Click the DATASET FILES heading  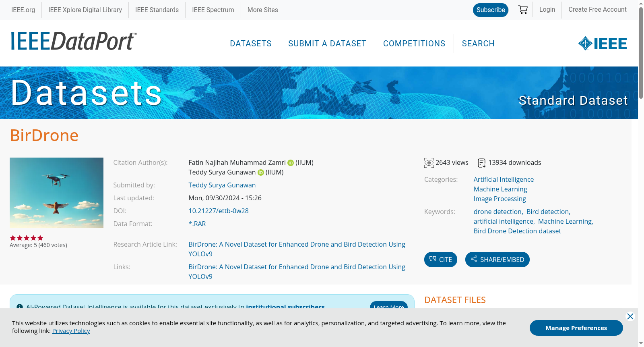tap(455, 300)
